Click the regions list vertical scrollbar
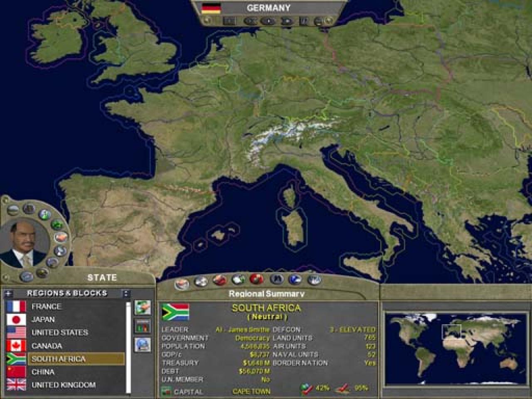This screenshot has width=532, height=399. (128, 347)
